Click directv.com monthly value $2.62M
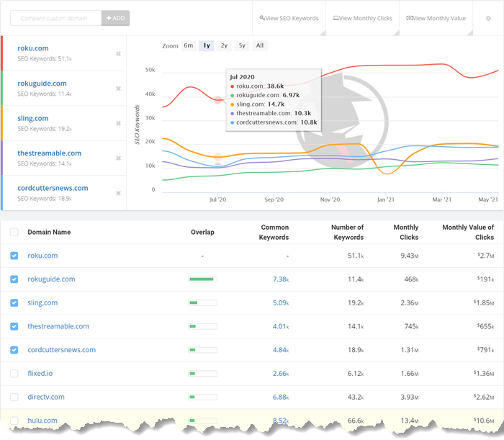 click(x=484, y=397)
